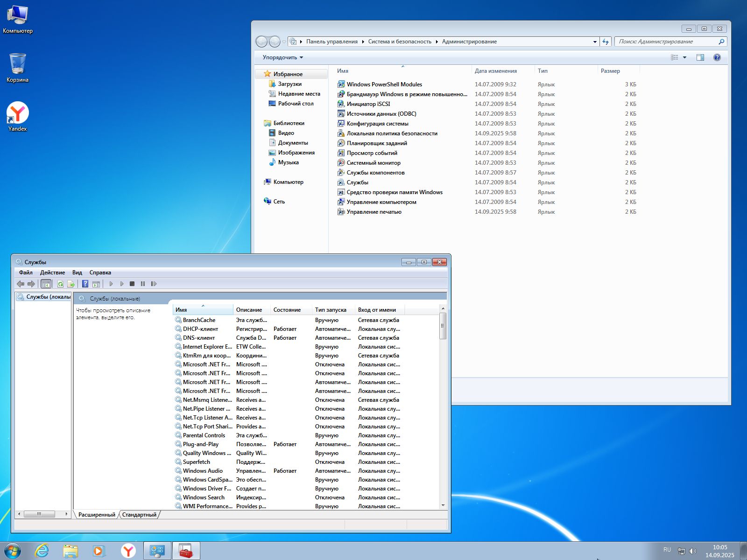Click console tree horizontal scrollbar thumb
Image resolution: width=747 pixels, height=560 pixels.
[x=39, y=514]
